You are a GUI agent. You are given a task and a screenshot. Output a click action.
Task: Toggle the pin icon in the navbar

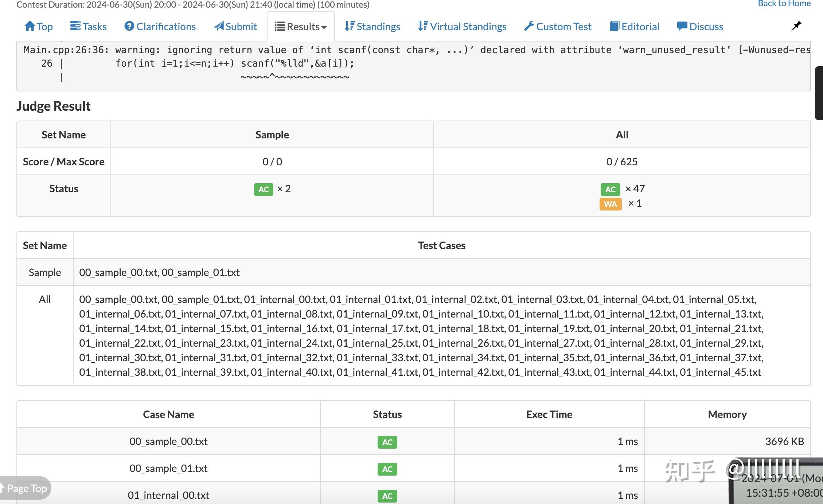[x=796, y=26]
